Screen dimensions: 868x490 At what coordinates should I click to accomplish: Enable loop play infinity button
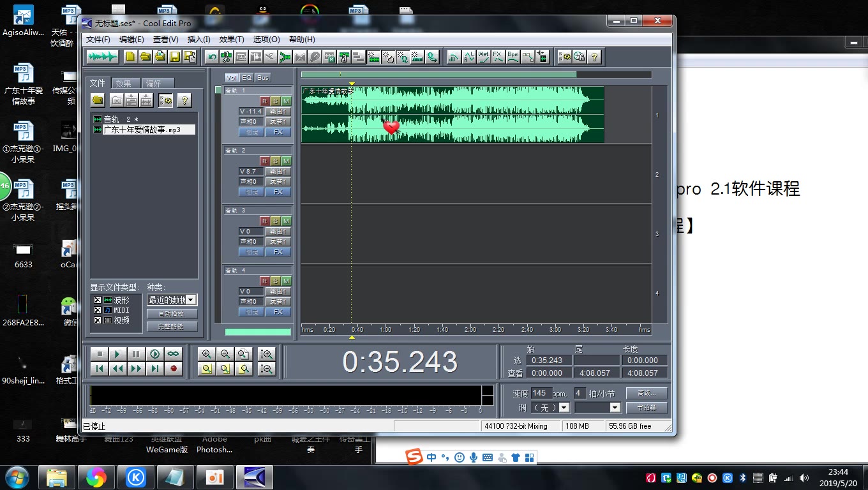click(173, 354)
